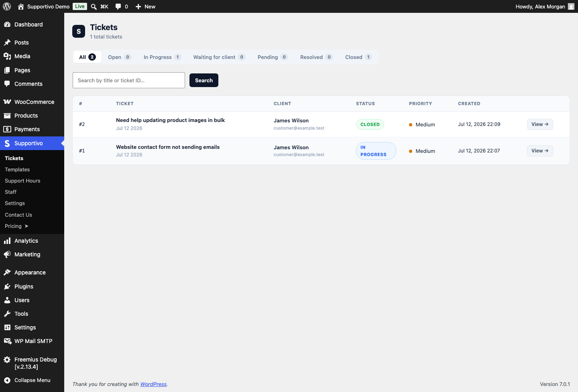Open the comments bubble icon in admin bar
Image resolution: width=578 pixels, height=392 pixels.
point(118,6)
